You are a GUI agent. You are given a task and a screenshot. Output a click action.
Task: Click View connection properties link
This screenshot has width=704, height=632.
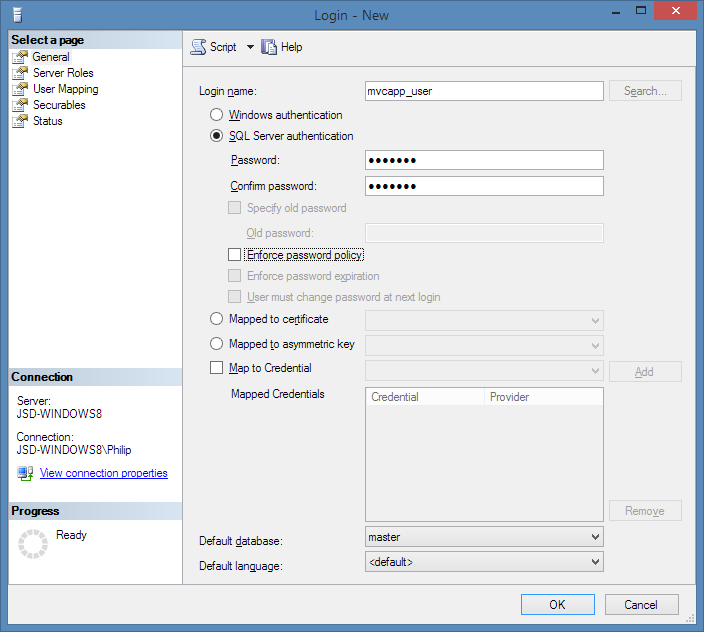pyautogui.click(x=103, y=473)
